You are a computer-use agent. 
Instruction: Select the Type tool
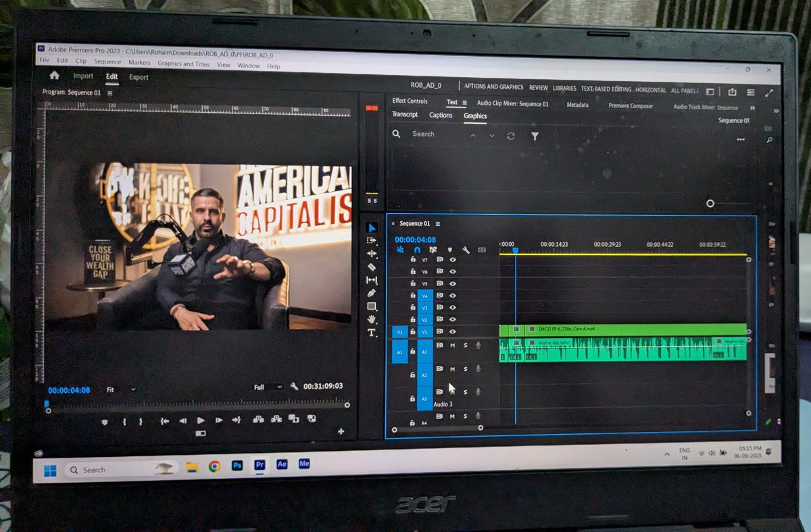coord(372,333)
